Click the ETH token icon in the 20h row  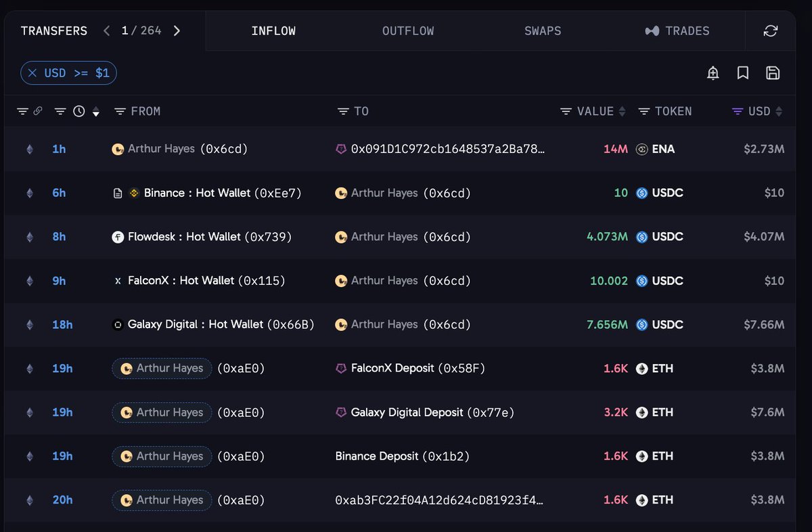[642, 500]
